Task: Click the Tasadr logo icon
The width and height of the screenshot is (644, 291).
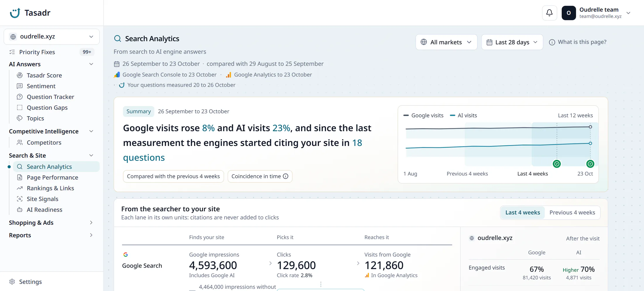Action: coord(15,13)
